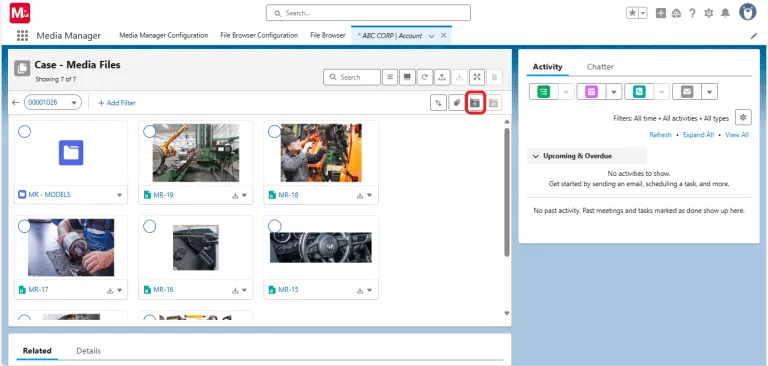
Task: Click the download selected icon
Action: click(x=459, y=77)
